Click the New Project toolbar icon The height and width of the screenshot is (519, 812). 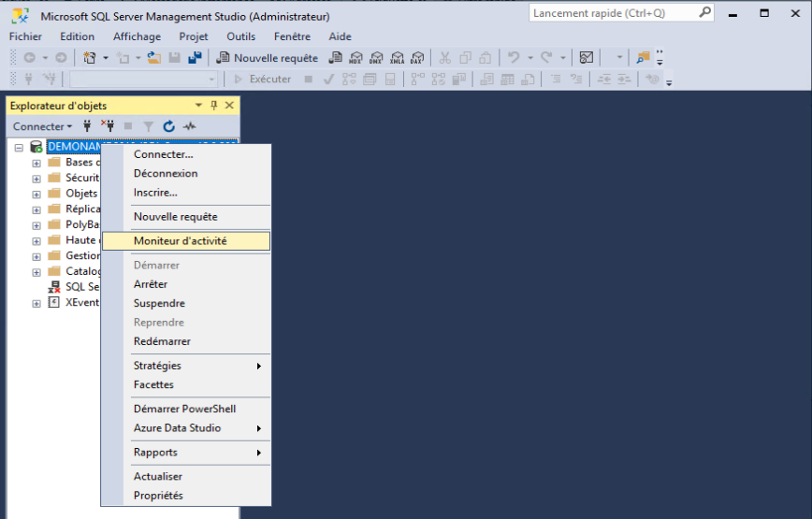[x=90, y=57]
